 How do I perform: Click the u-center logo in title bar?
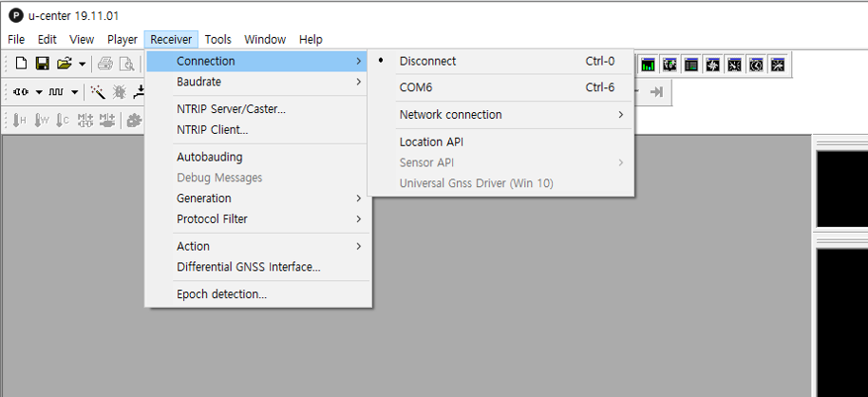tap(16, 15)
